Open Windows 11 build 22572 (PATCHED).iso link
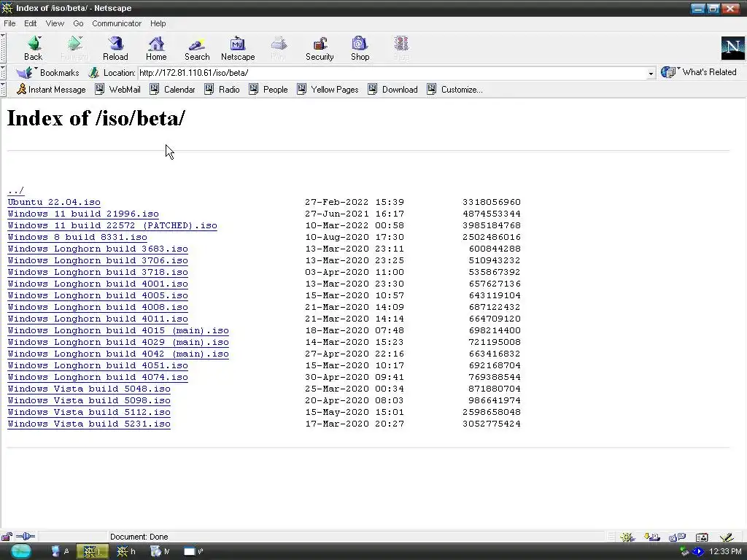 (112, 225)
